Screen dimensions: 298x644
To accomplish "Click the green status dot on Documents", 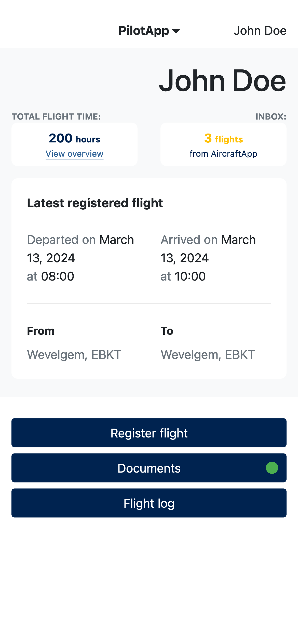I will (272, 468).
